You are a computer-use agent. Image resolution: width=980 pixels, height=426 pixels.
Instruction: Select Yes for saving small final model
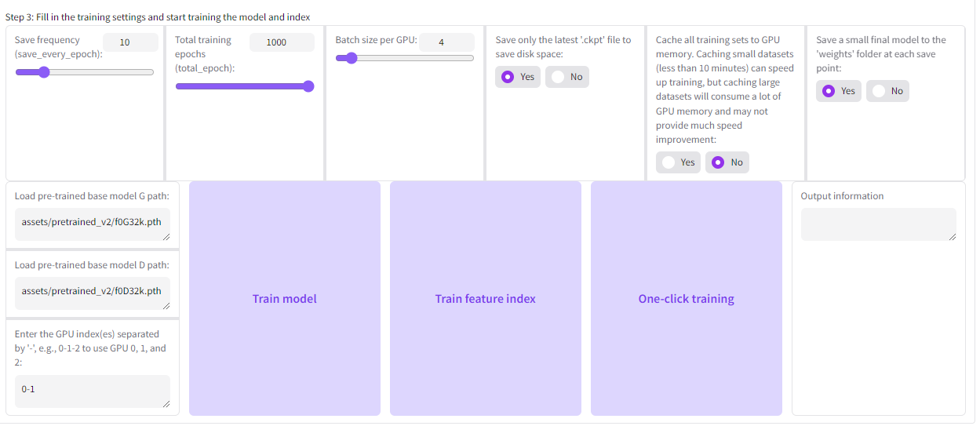coord(839,91)
